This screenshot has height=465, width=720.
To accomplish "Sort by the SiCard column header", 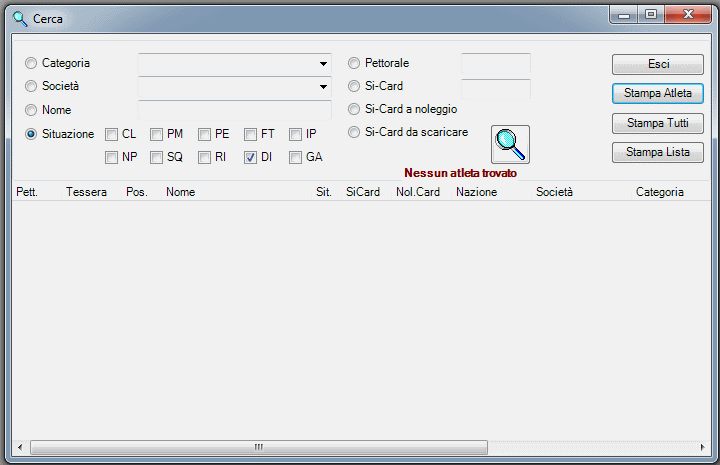I will [x=366, y=192].
